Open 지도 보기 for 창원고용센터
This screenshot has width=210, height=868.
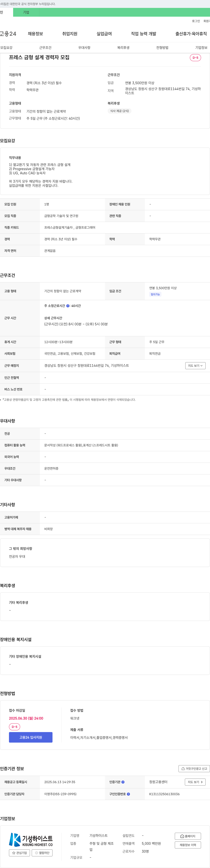195,782
